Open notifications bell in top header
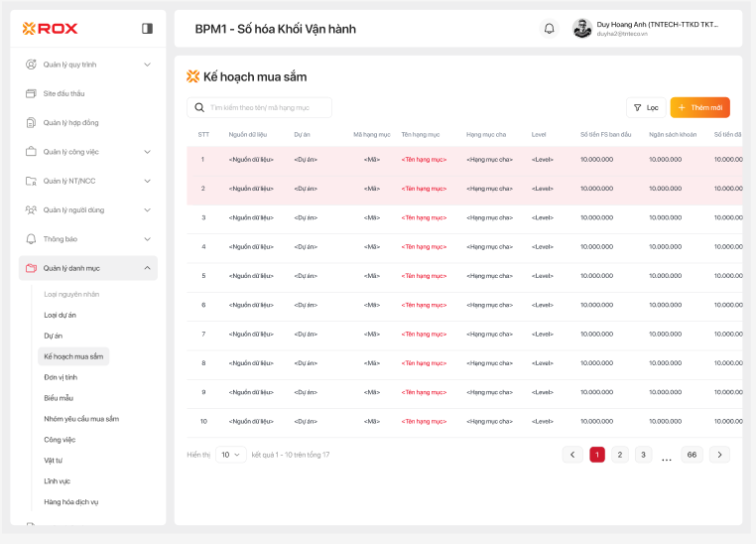Viewport: 756px width, 544px height. [549, 29]
